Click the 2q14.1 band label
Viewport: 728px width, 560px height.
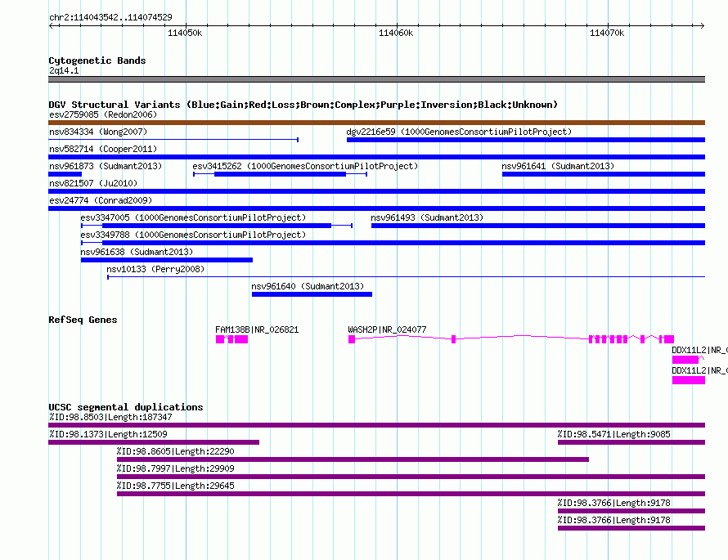(64, 70)
